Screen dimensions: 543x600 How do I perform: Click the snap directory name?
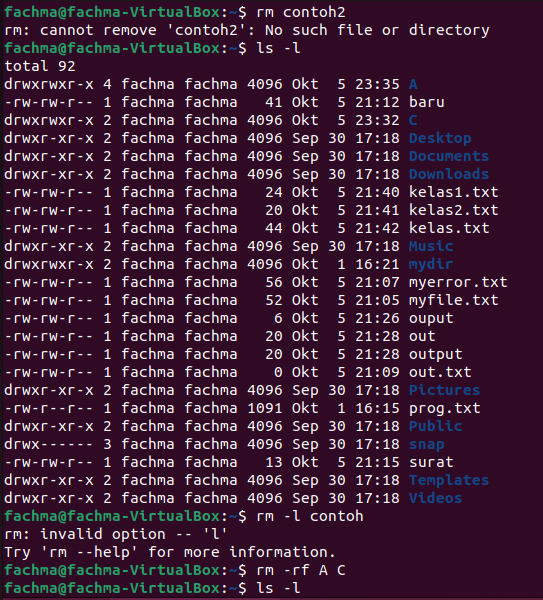(x=427, y=445)
